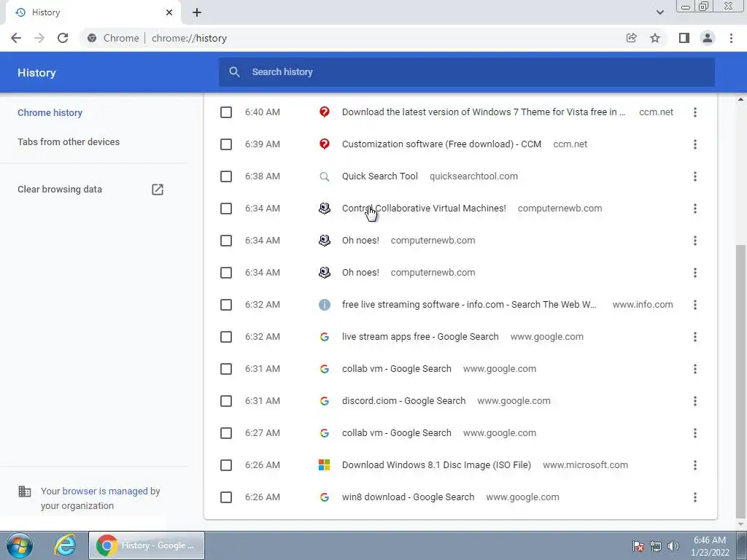
Task: Select Chrome history in sidebar
Action: point(50,113)
